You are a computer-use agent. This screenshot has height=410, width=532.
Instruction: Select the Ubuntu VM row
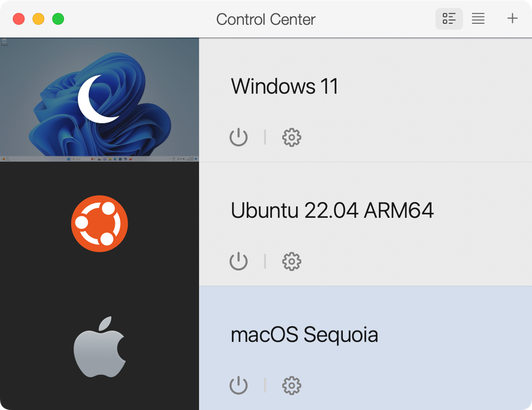pyautogui.click(x=366, y=222)
